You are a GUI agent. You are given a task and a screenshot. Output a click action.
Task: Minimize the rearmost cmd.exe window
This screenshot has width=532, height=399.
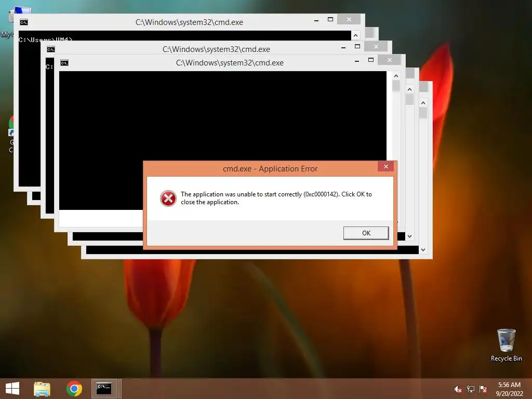[x=316, y=20]
